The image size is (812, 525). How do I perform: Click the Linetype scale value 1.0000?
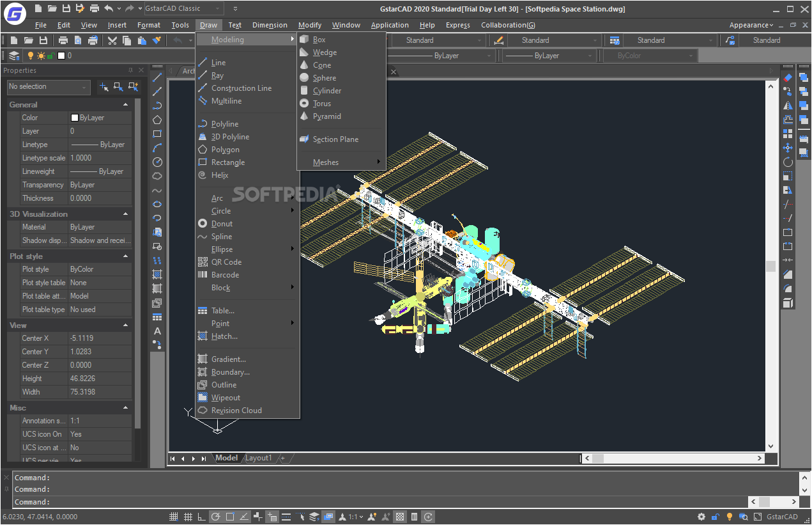(x=100, y=158)
